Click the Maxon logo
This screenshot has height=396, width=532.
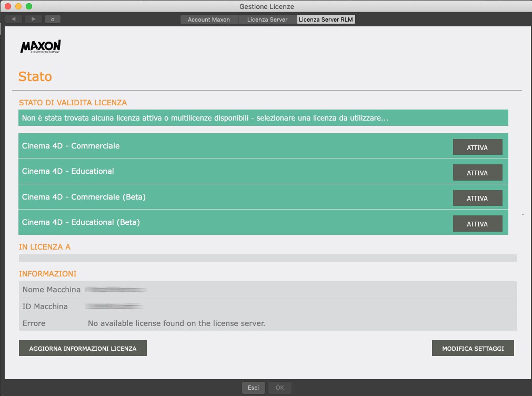[41, 46]
